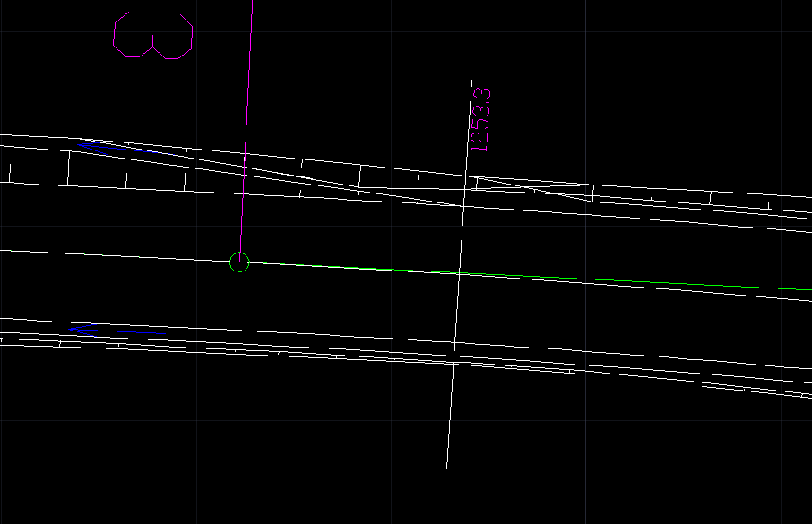
Task: Pick the green circle marker on the centerline
Action: [239, 262]
